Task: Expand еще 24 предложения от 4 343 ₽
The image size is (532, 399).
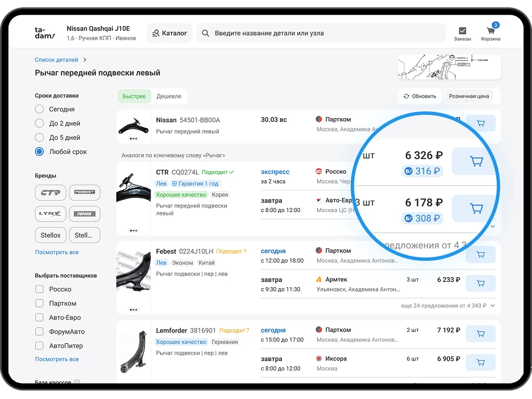Action: (x=447, y=306)
